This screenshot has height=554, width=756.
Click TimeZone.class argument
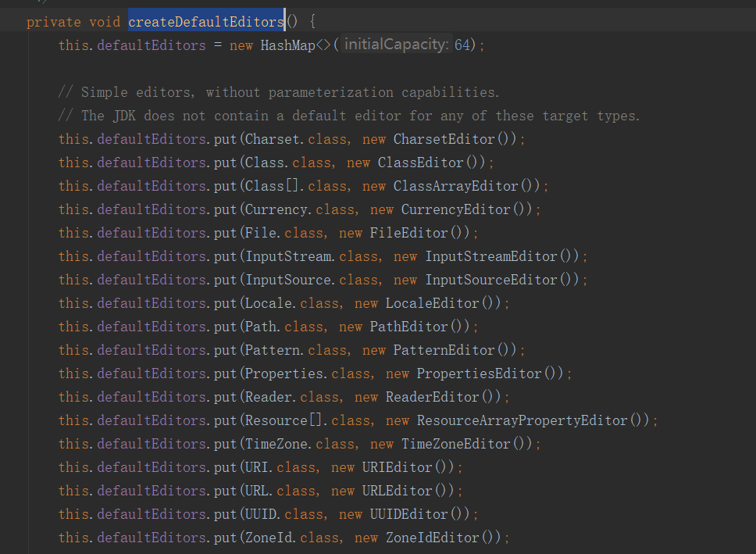click(x=299, y=444)
